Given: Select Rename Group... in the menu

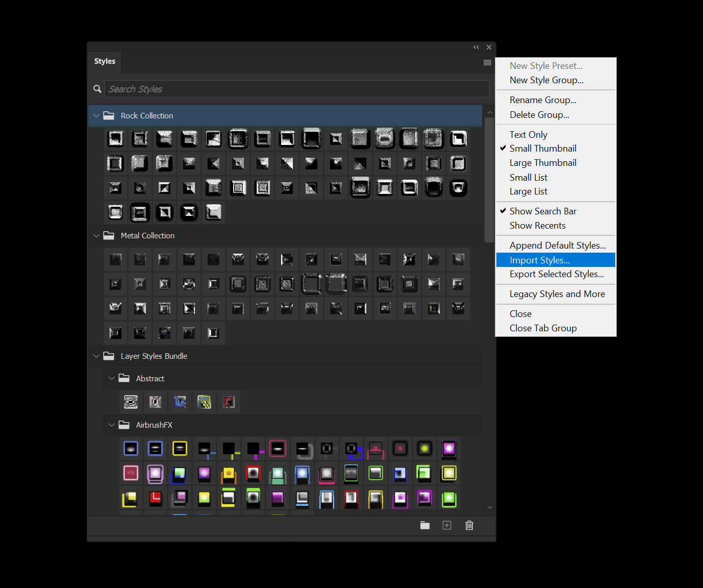Looking at the screenshot, I should pyautogui.click(x=556, y=100).
